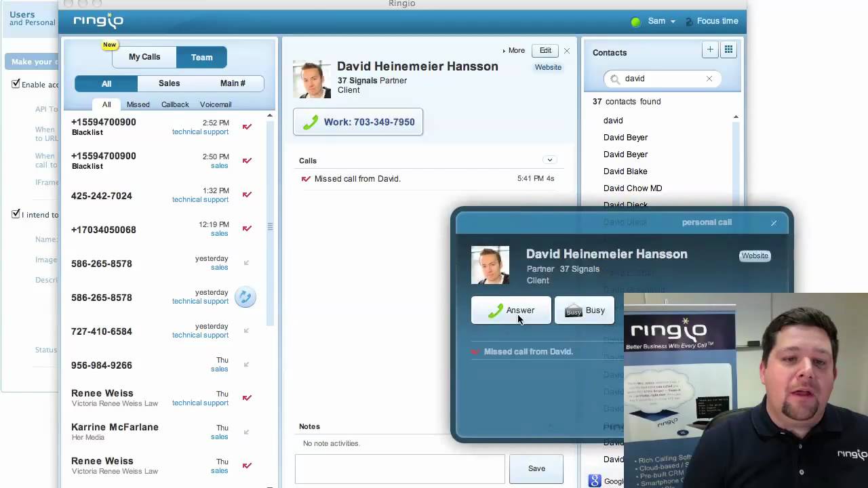Click David Heinemeier Hansson's profile photo
This screenshot has width=868, height=488.
tap(312, 79)
